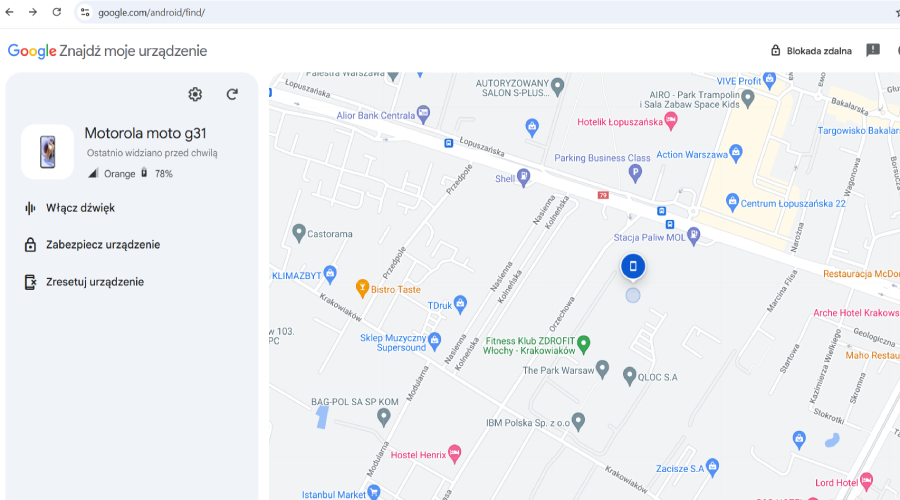The width and height of the screenshot is (900, 500).
Task: Open Hotelik Łopuszańska hotel marker
Action: pos(671,121)
